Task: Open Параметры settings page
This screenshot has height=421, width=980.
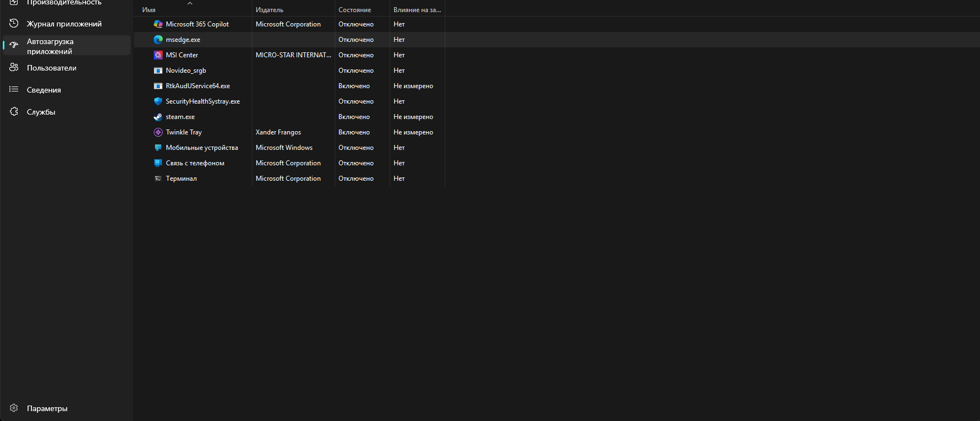Action: click(67, 408)
